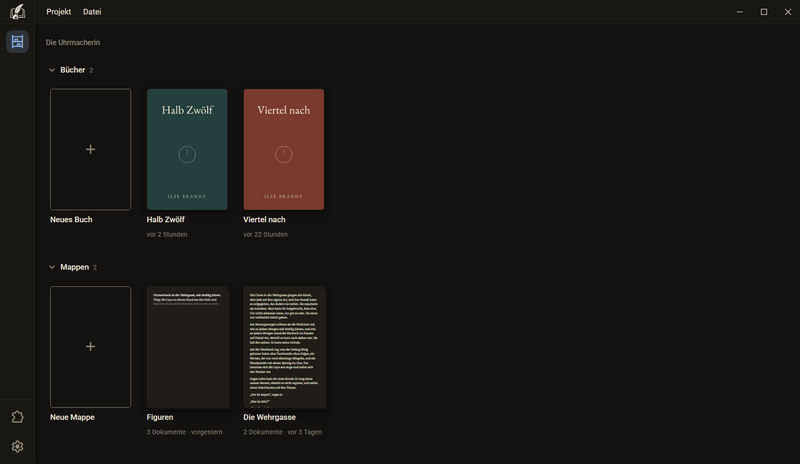This screenshot has height=464, width=800.
Task: Collapse the Bücher section chevron
Action: pyautogui.click(x=52, y=70)
